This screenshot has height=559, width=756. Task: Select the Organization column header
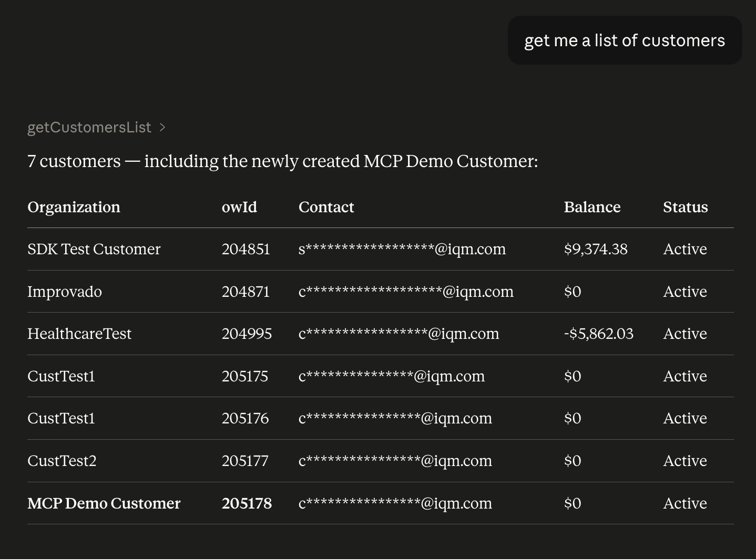pyautogui.click(x=74, y=207)
